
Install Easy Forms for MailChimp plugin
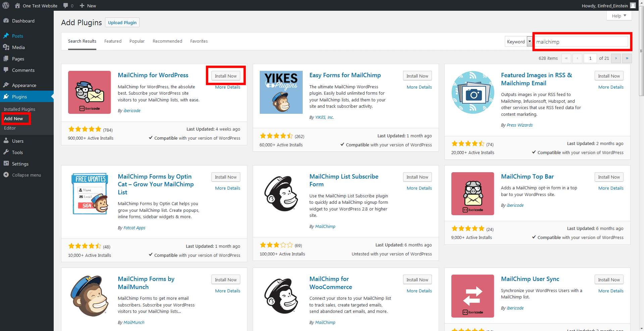coord(417,76)
